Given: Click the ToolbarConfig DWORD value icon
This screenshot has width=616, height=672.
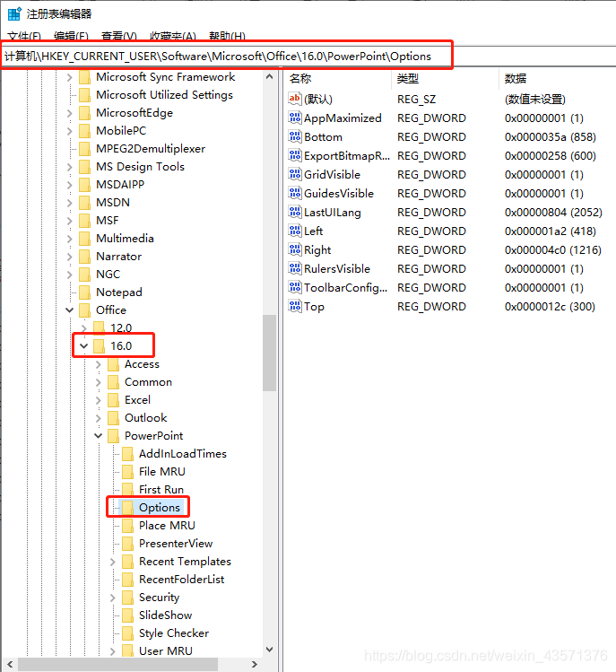Looking at the screenshot, I should click(x=295, y=288).
